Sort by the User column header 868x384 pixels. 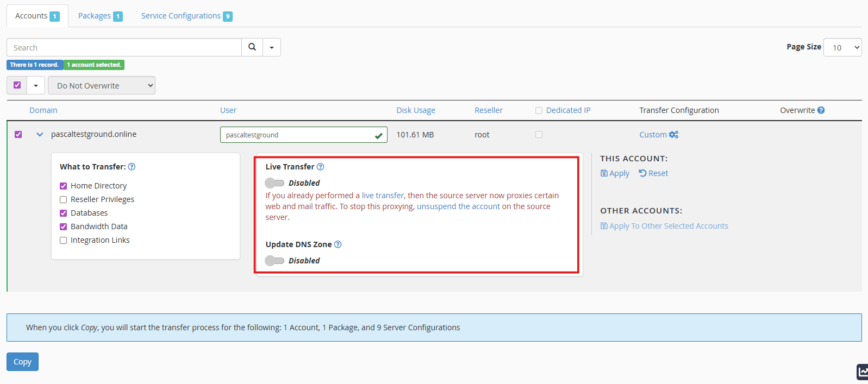point(228,110)
